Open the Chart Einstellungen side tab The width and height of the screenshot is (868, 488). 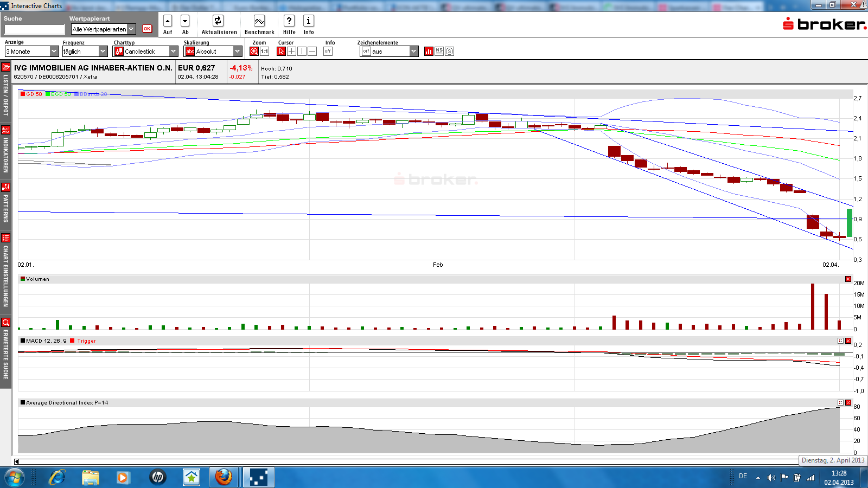5,270
